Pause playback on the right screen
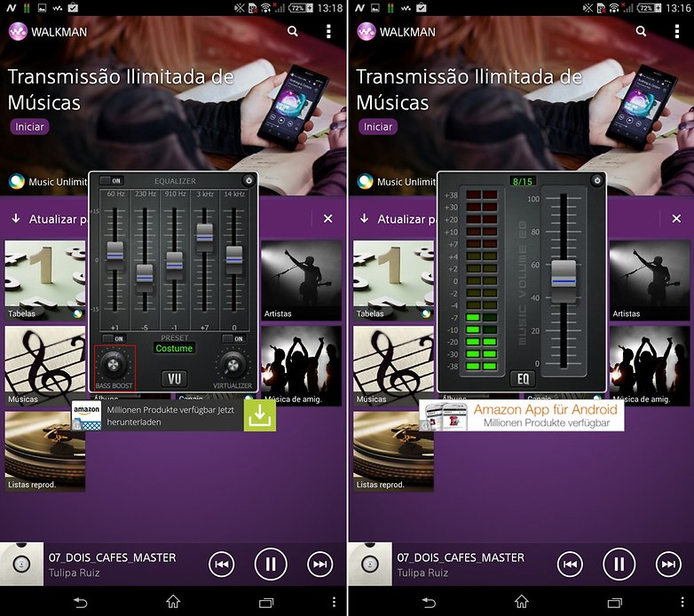The height and width of the screenshot is (616, 694). pyautogui.click(x=619, y=565)
